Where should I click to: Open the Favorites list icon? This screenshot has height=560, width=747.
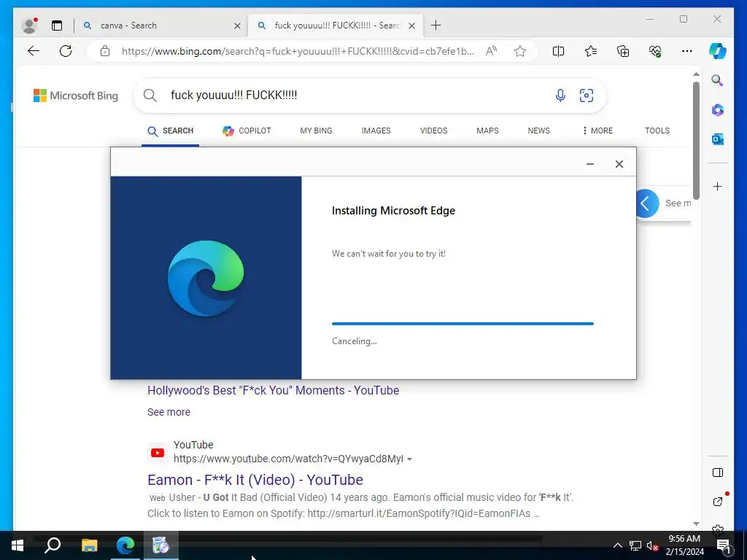591,51
